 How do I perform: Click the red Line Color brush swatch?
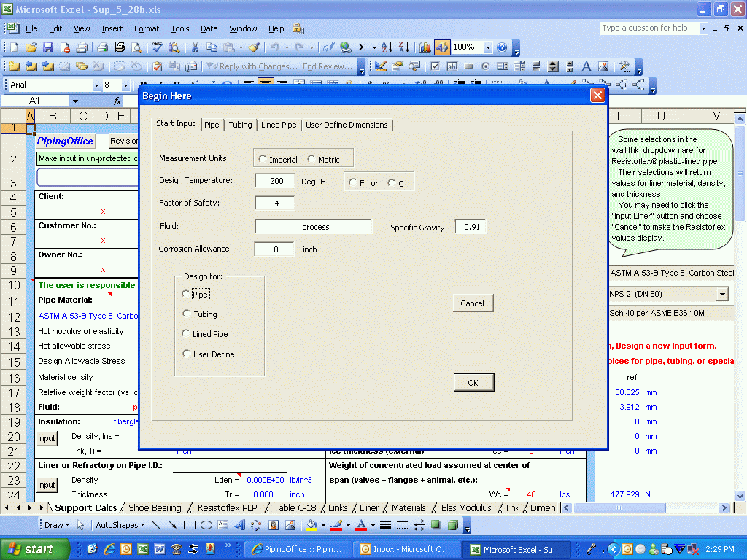coord(336,525)
